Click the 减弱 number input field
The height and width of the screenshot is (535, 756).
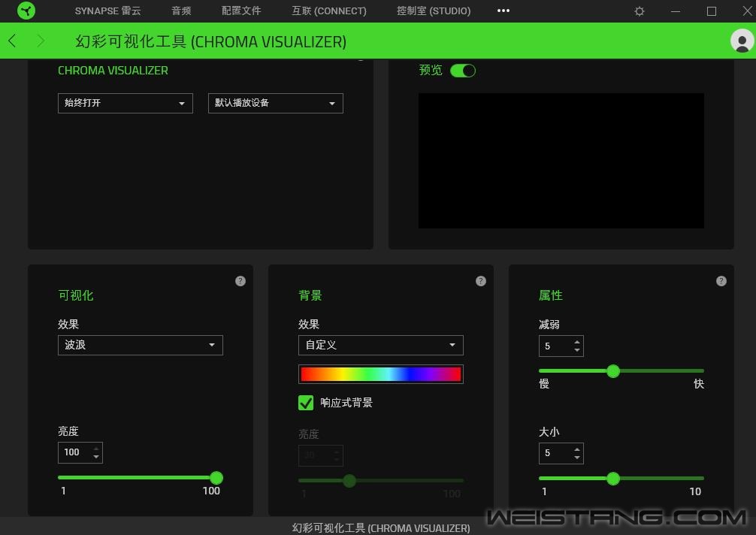tap(561, 346)
